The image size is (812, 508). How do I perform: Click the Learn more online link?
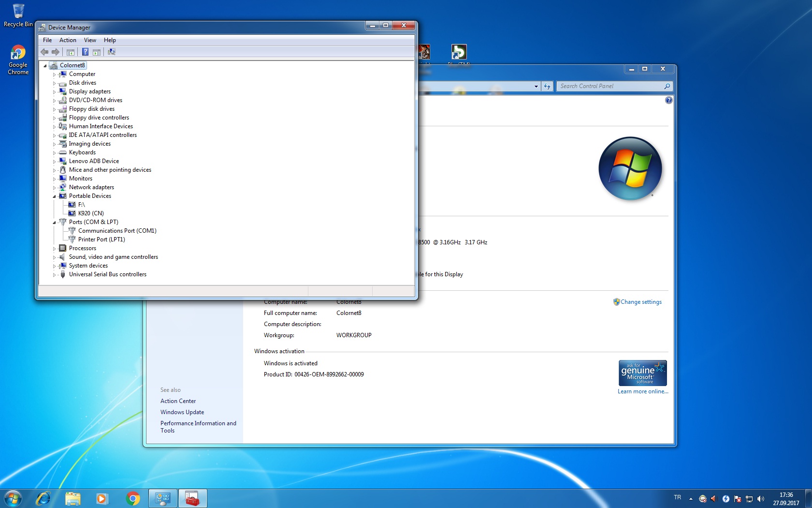[x=643, y=391]
